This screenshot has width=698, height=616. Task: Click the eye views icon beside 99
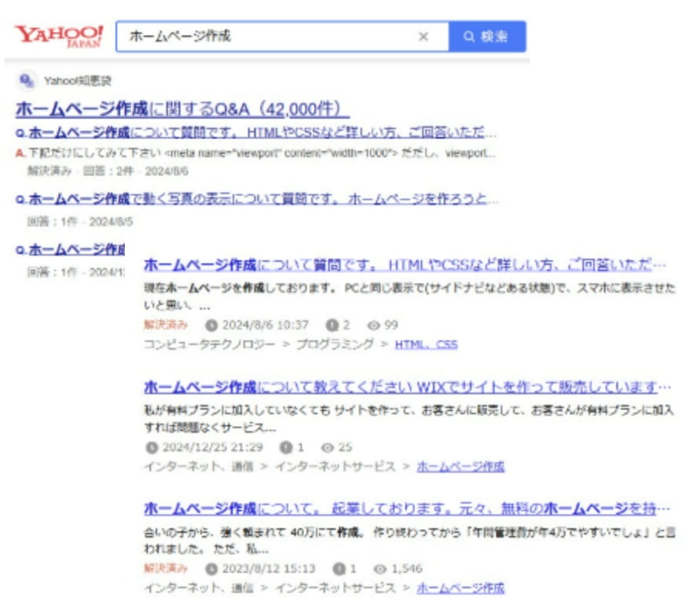[x=374, y=326]
